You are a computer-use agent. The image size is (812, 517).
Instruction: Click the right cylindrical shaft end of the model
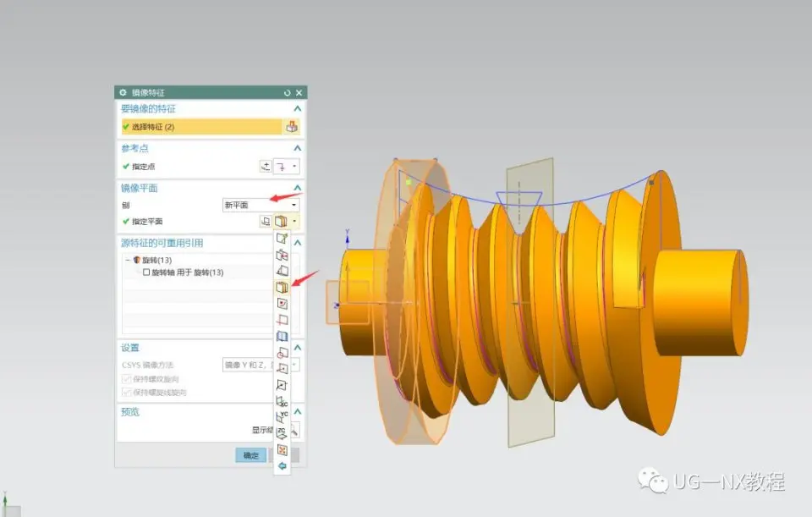point(700,302)
